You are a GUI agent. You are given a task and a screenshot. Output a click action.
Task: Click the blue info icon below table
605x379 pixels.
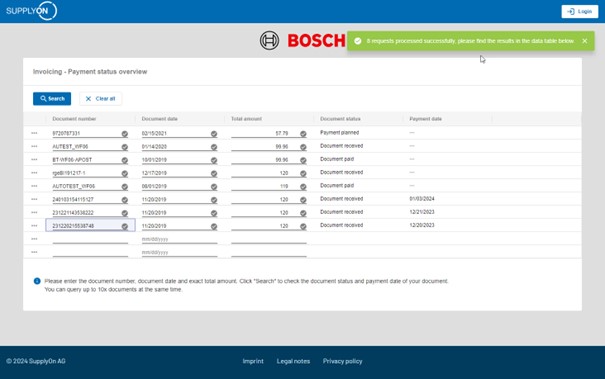pyautogui.click(x=37, y=281)
